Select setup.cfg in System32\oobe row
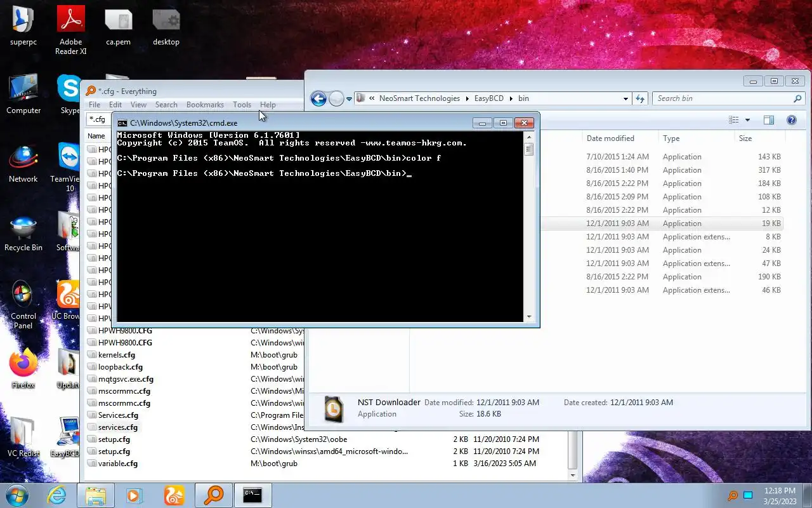 point(114,439)
